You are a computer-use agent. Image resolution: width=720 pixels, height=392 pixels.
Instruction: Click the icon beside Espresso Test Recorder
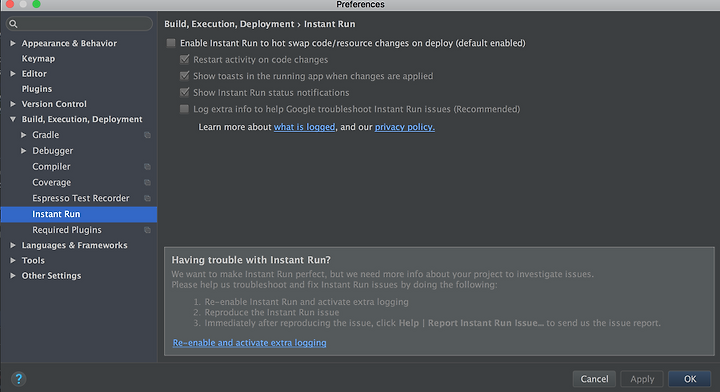(147, 198)
